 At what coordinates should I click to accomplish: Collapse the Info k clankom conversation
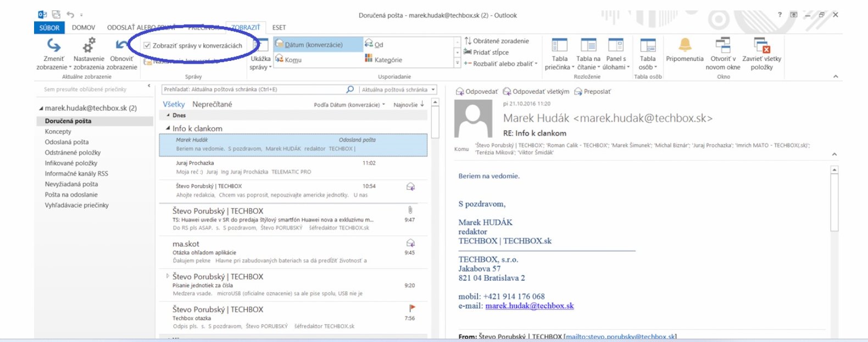click(168, 128)
